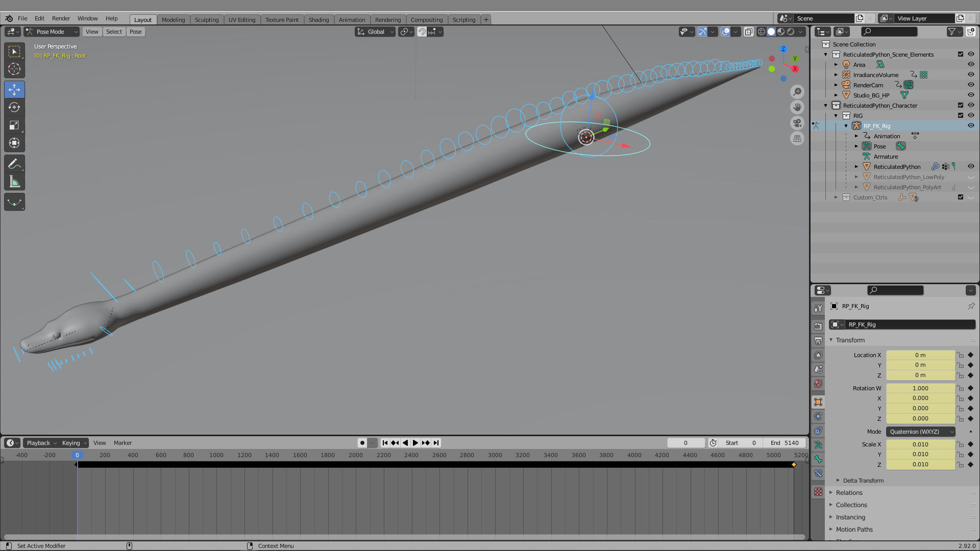Expand the Relations panel
The image size is (980, 551).
849,493
